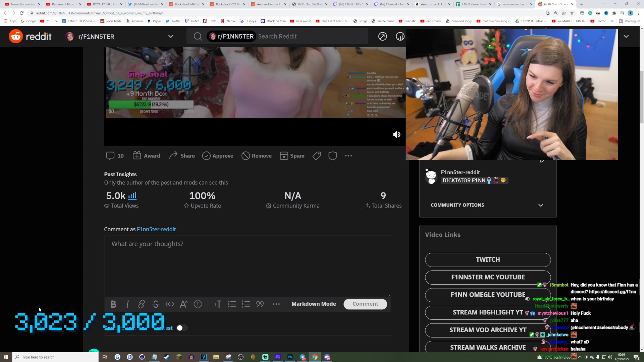Insert numbered list in comment editor
Screen dimensions: 644x362
pyautogui.click(x=246, y=304)
